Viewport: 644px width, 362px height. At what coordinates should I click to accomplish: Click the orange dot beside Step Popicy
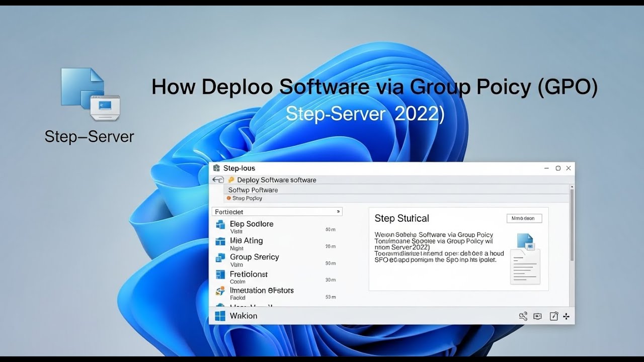(x=229, y=198)
